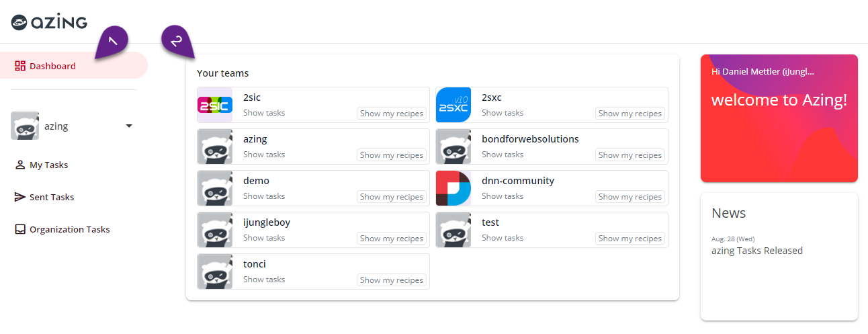Show my recipes for 2sic team

tap(391, 114)
